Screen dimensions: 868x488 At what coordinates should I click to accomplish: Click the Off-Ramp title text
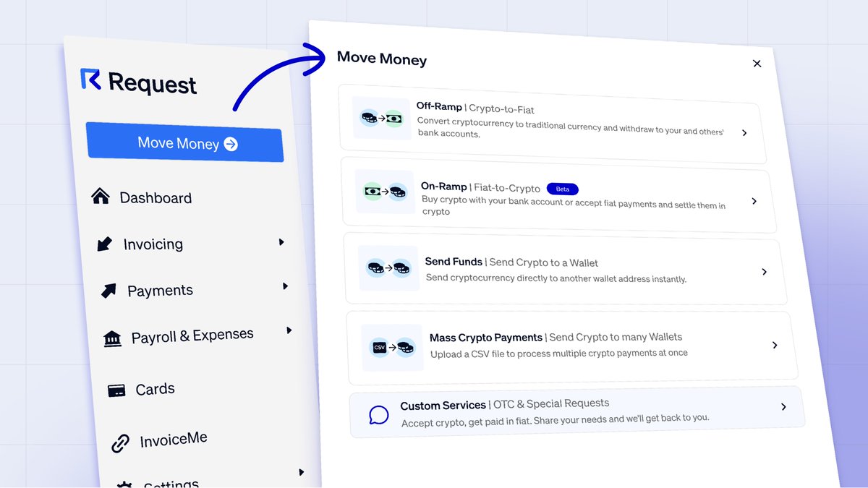pos(439,106)
